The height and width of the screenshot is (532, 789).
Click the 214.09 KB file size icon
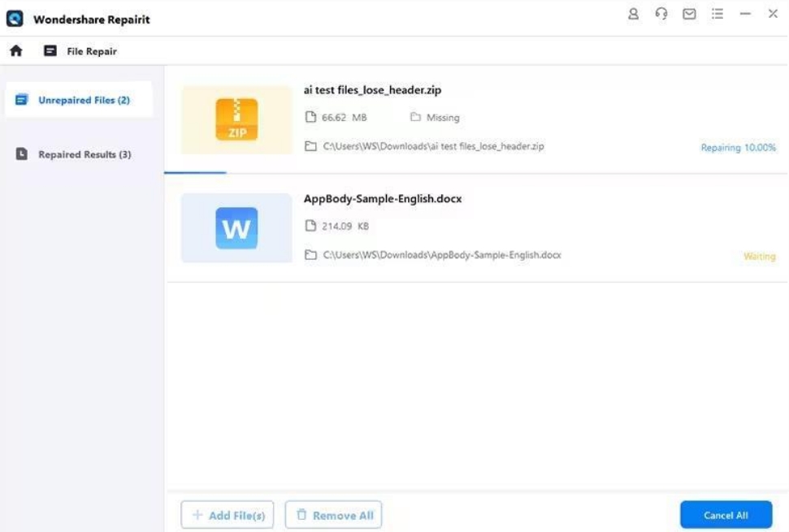tap(310, 226)
